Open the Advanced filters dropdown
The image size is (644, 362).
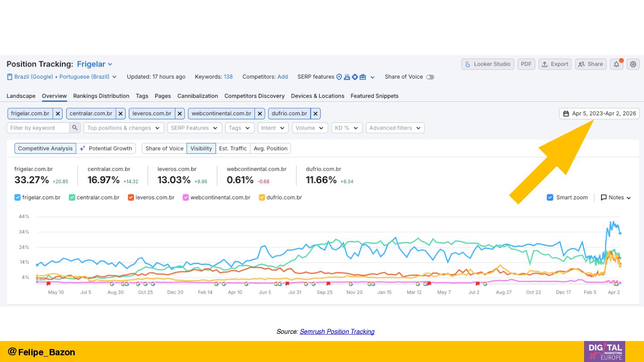[395, 128]
